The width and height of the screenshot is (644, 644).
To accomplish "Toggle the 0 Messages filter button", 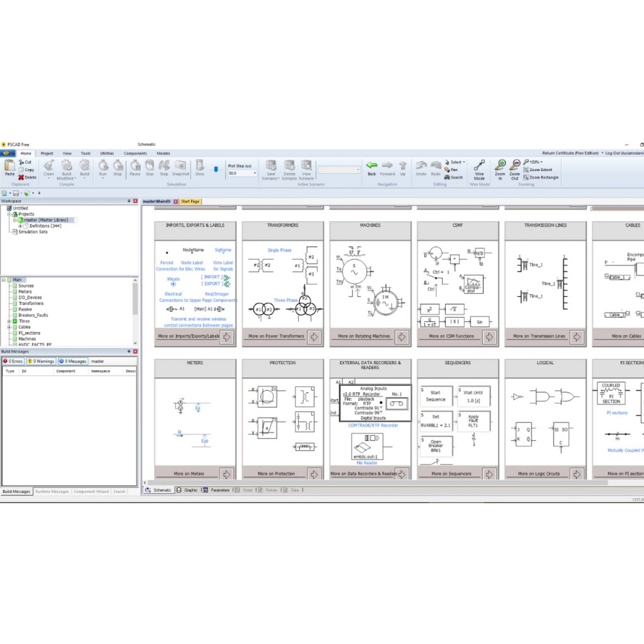I will [73, 361].
